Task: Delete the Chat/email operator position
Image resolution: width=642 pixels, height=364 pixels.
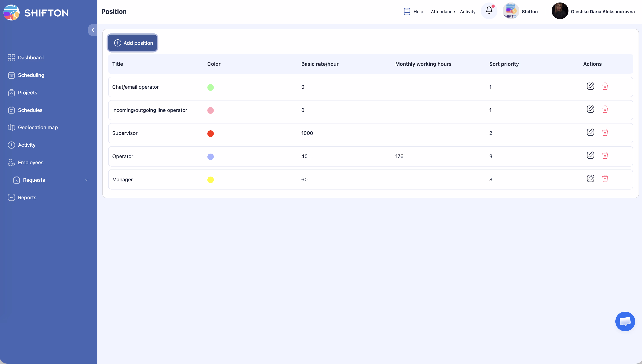Action: [605, 86]
